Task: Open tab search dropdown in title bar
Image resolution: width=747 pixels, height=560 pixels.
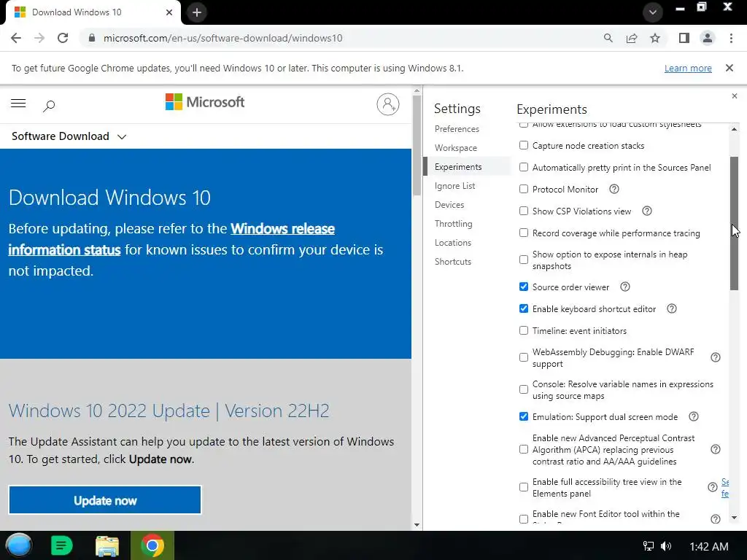Action: tap(653, 12)
